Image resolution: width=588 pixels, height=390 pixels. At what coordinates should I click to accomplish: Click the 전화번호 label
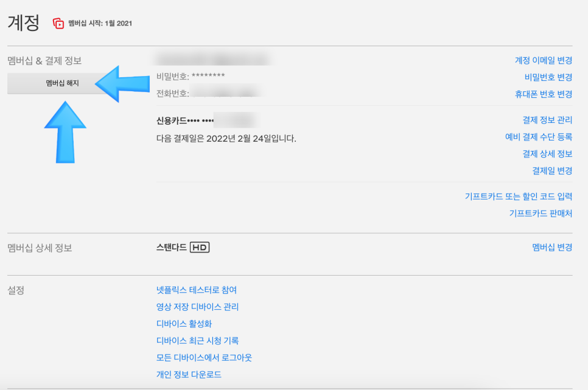pyautogui.click(x=172, y=93)
